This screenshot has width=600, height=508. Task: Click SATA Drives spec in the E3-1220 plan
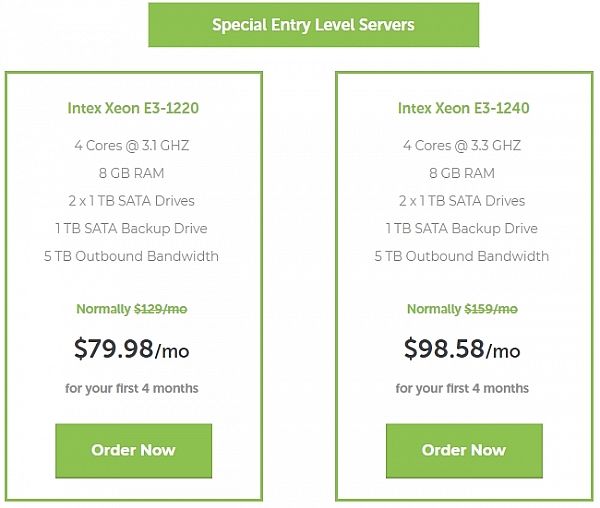coord(132,200)
